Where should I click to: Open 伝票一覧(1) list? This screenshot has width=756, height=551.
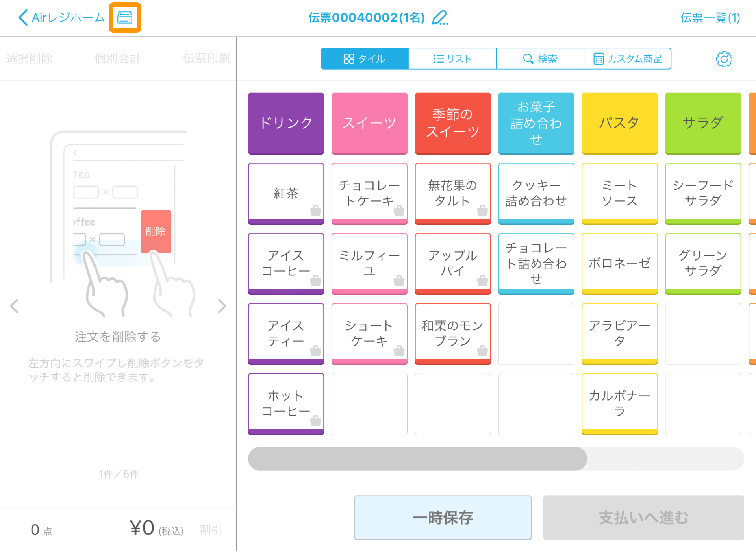point(710,18)
